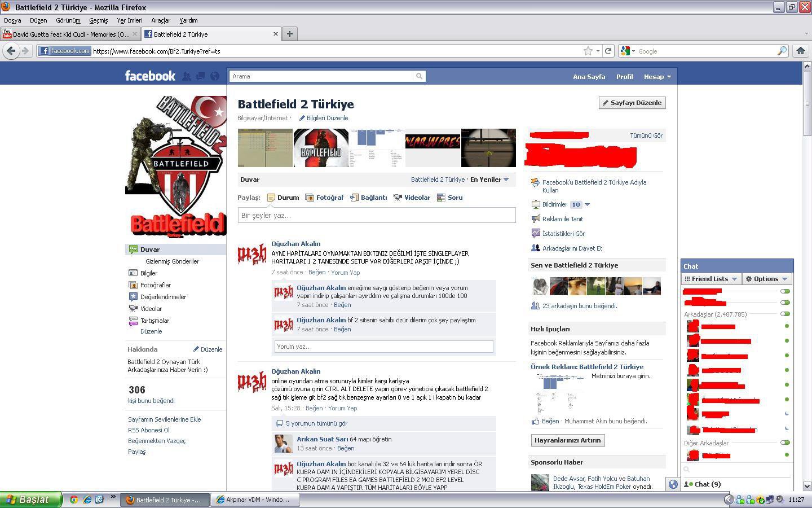
Task: Select the Soru share option
Action: pos(449,198)
